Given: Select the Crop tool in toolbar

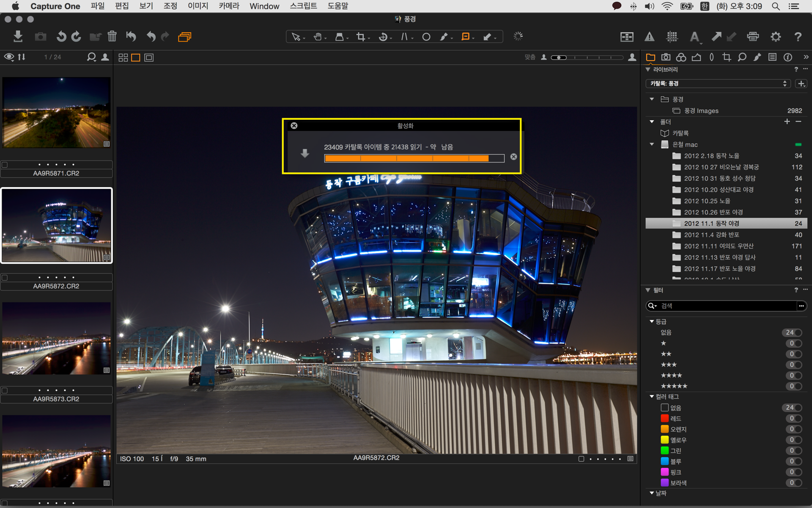Looking at the screenshot, I should pyautogui.click(x=360, y=37).
